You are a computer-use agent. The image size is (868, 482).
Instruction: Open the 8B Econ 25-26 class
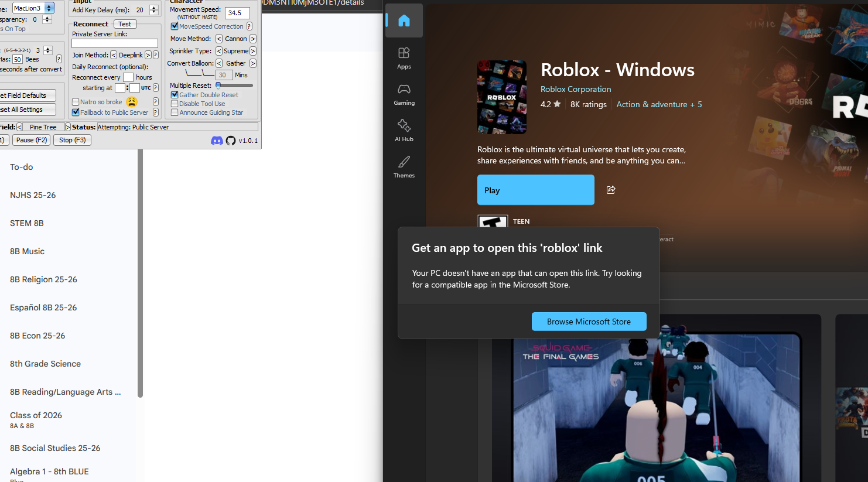37,336
